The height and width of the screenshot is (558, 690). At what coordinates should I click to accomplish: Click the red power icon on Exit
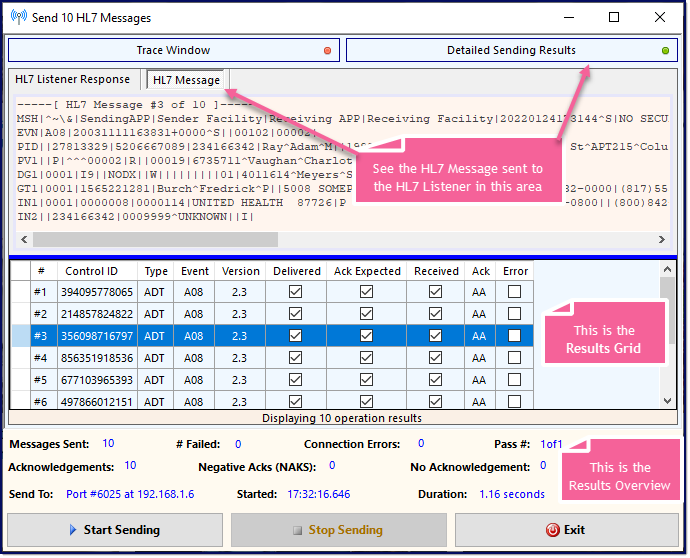[553, 530]
